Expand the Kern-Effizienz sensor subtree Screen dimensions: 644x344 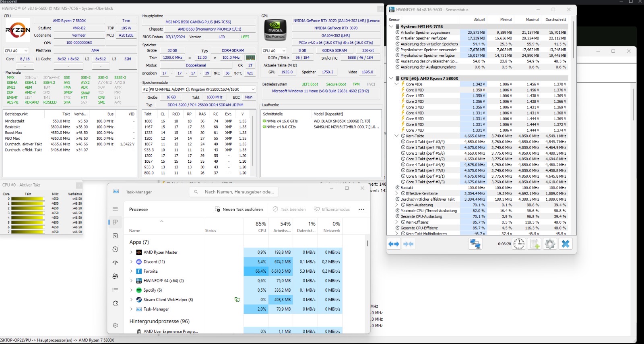pyautogui.click(x=397, y=222)
